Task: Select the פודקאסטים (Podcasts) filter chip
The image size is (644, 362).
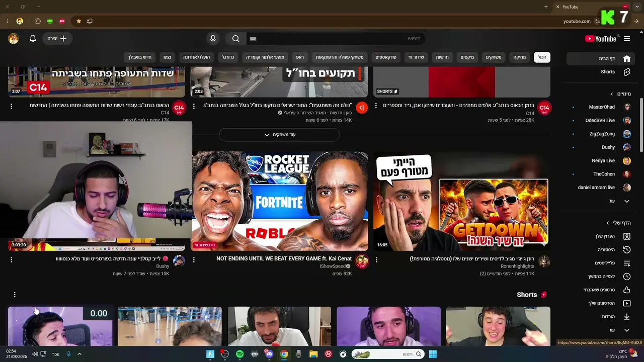Action: click(x=386, y=57)
